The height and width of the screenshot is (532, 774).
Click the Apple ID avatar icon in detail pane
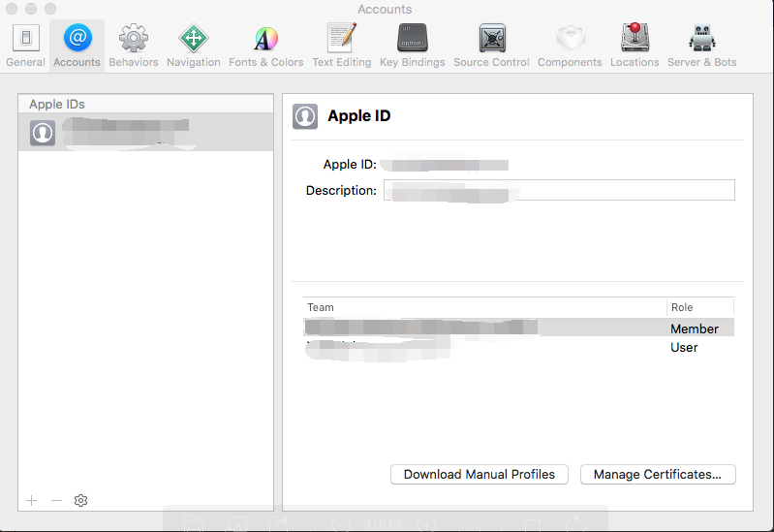(305, 116)
